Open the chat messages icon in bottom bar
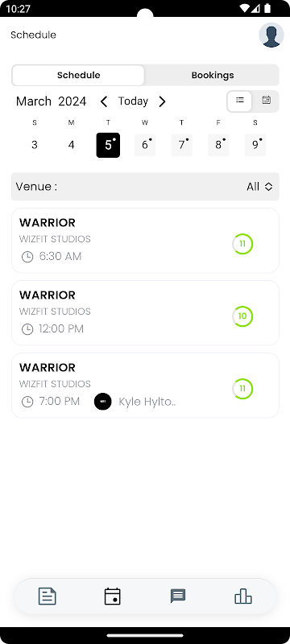The width and height of the screenshot is (290, 644). [178, 596]
